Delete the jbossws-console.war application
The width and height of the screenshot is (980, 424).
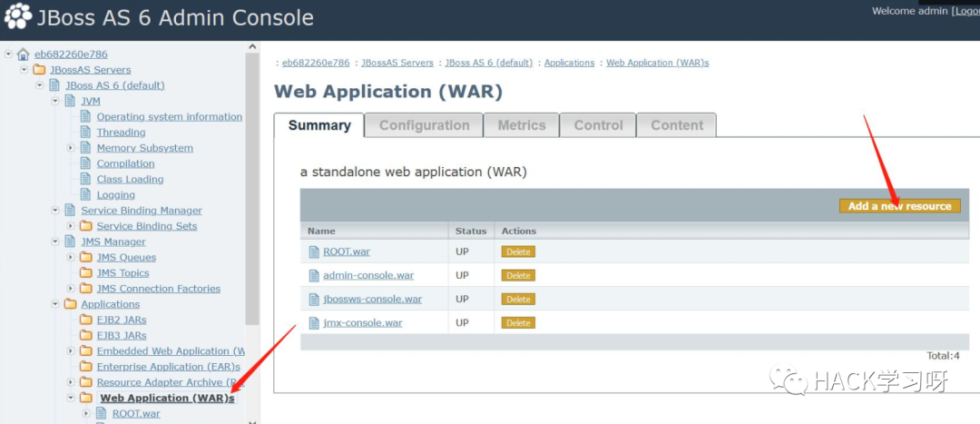tap(518, 300)
